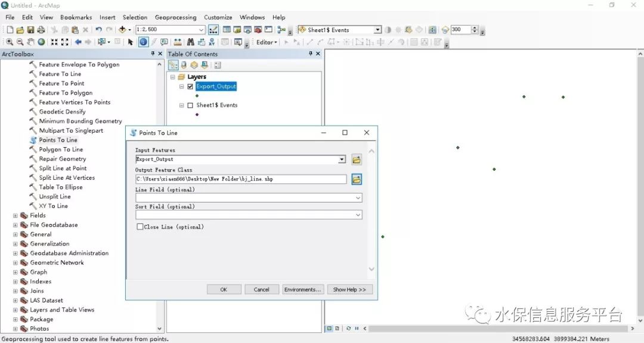Click the Fixed Zoom In icon
The height and width of the screenshot is (343, 644).
pyautogui.click(x=54, y=42)
